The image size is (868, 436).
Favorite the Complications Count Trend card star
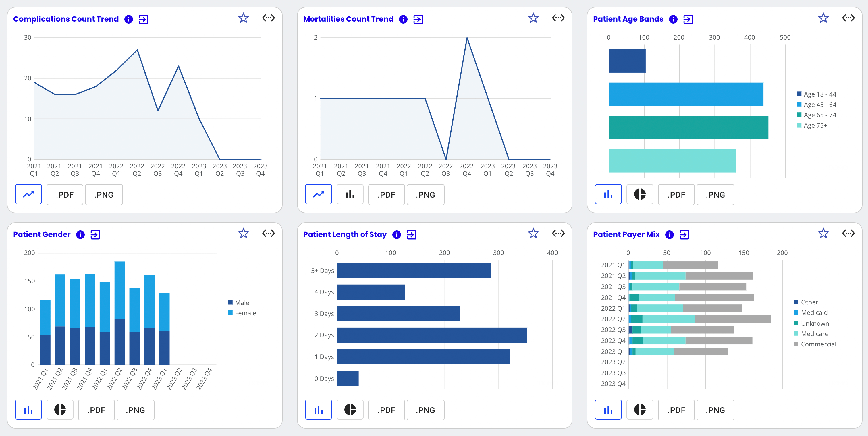(243, 18)
